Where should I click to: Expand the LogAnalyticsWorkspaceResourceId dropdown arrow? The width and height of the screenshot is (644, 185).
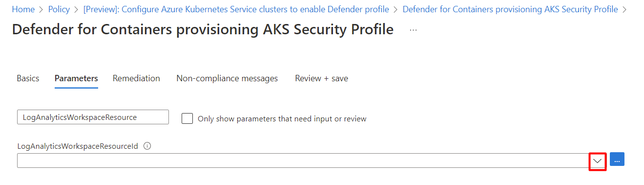[598, 161]
